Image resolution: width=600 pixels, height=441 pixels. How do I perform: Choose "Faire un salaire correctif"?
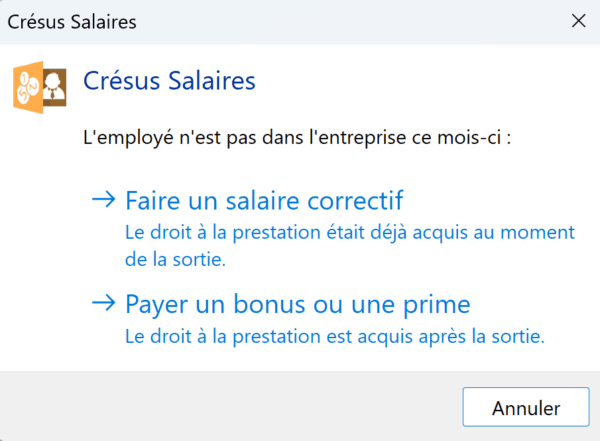(x=264, y=199)
